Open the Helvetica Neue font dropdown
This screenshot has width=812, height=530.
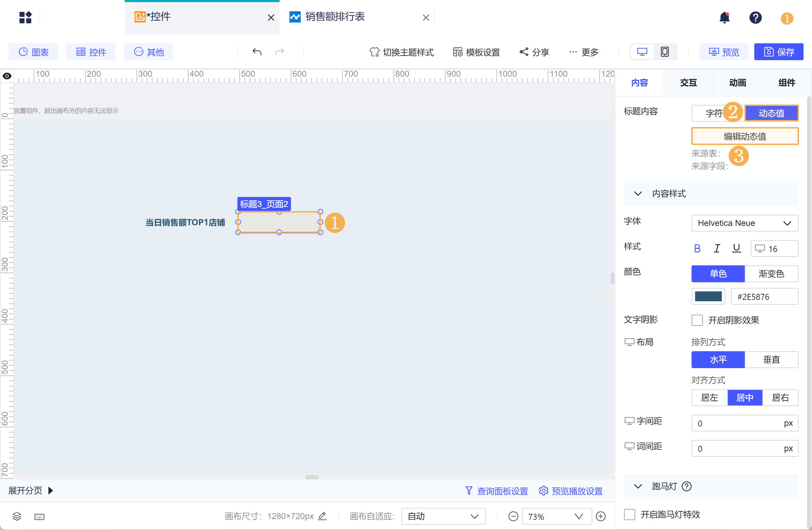tap(744, 223)
